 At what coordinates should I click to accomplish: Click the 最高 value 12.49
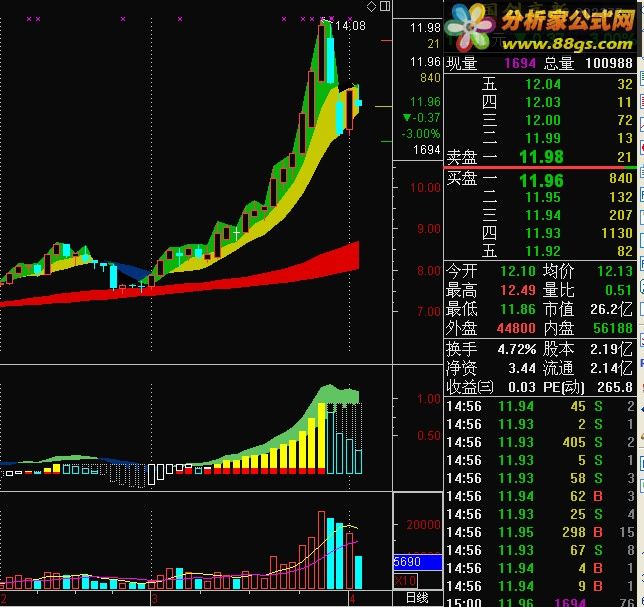point(518,290)
